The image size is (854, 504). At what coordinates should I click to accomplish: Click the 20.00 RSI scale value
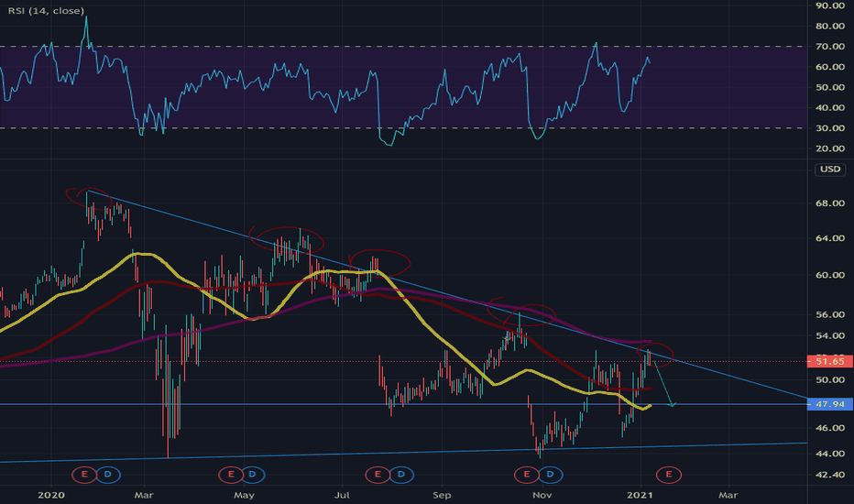(830, 148)
